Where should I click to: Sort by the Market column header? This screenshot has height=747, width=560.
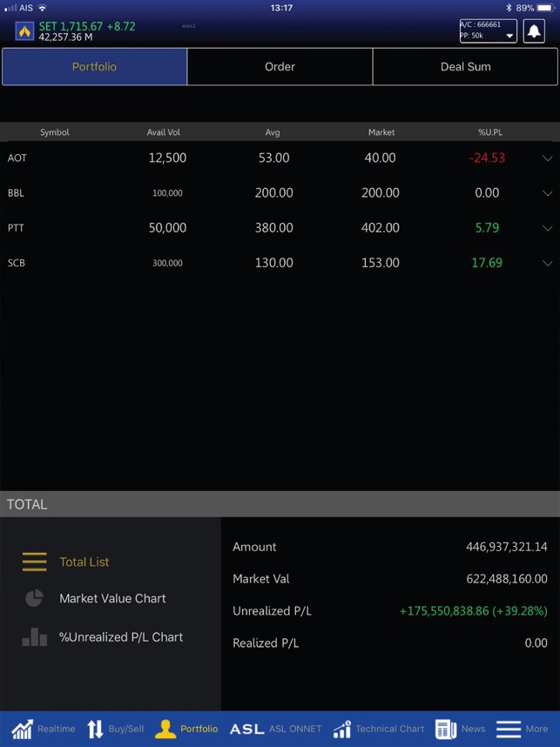coord(381,132)
